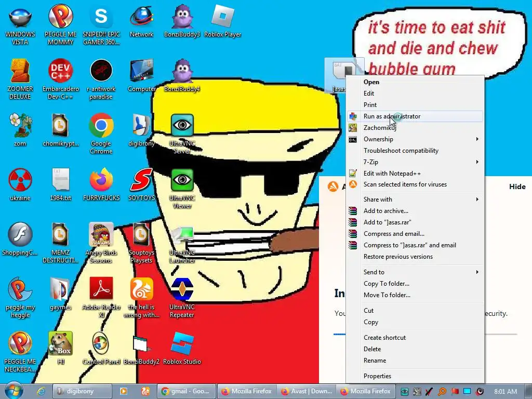The width and height of the screenshot is (532, 399).
Task: Click the UC Browser taskbar icon
Action: click(145, 391)
